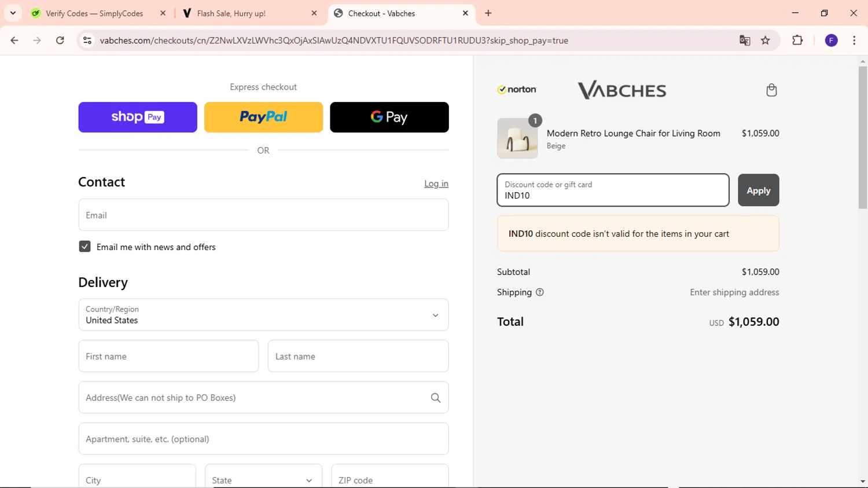Click the Enter shipping address text
The height and width of the screenshot is (488, 868).
[734, 292]
